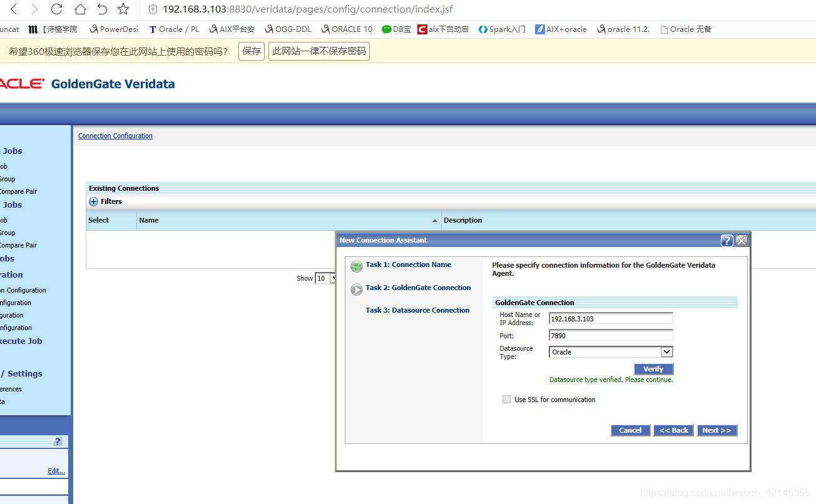Open the Connection Configuration breadcrumb link

click(x=115, y=136)
